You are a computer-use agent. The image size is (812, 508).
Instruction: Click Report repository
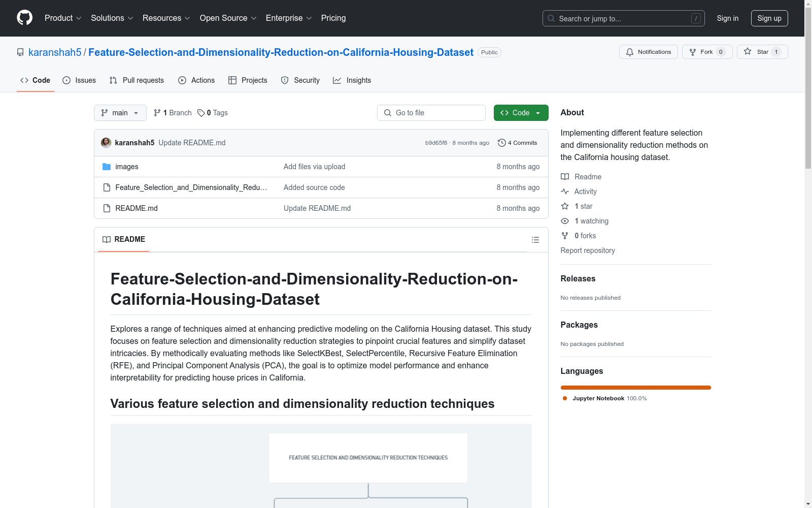(x=588, y=250)
